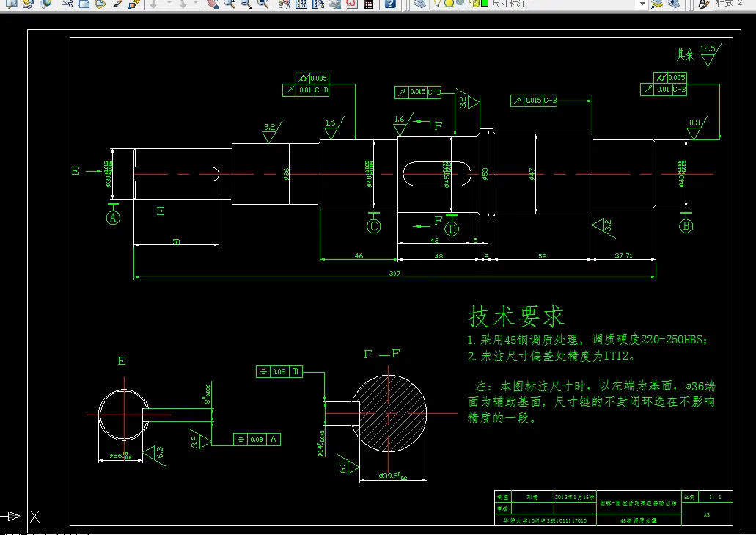Viewport: 756px width, 535px height.
Task: Select the 2013 date cell in title block
Action: [575, 497]
